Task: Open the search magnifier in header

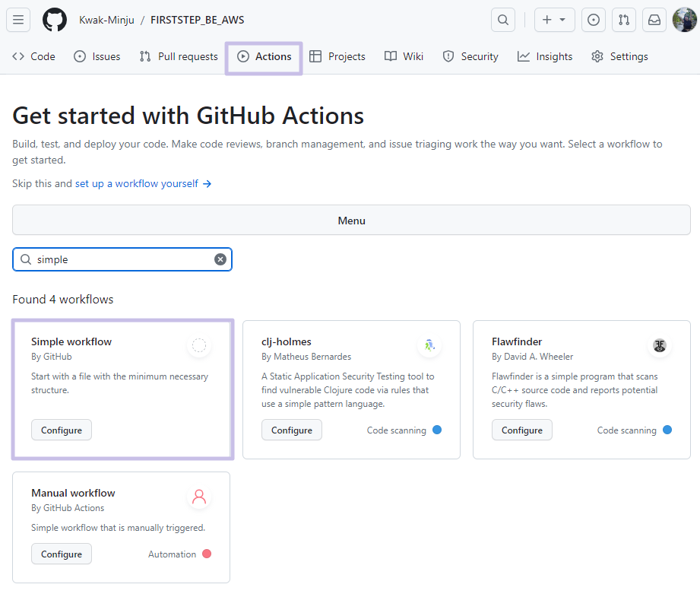Action: pyautogui.click(x=503, y=20)
